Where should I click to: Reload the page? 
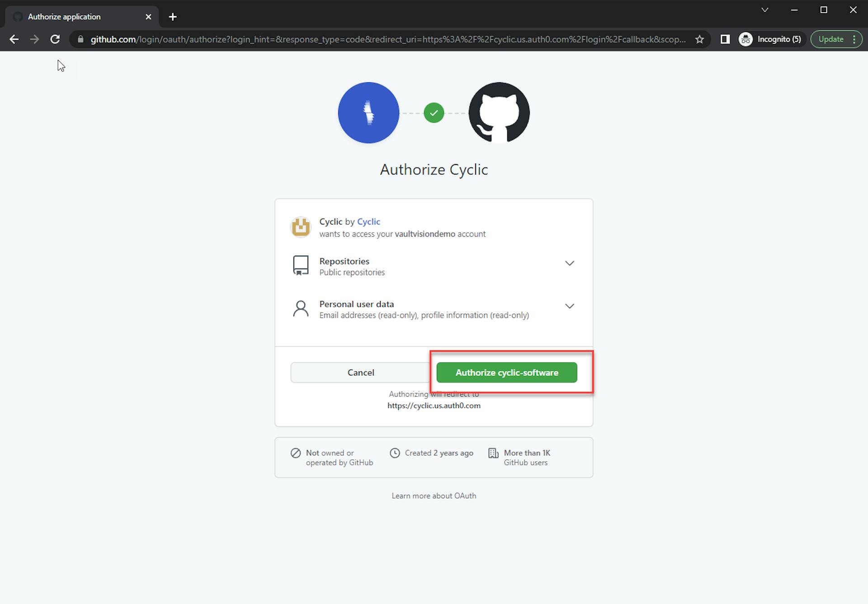[x=55, y=39]
